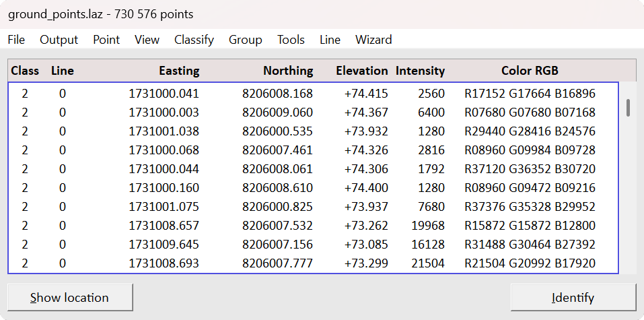
Task: Open the Group menu
Action: coord(245,40)
